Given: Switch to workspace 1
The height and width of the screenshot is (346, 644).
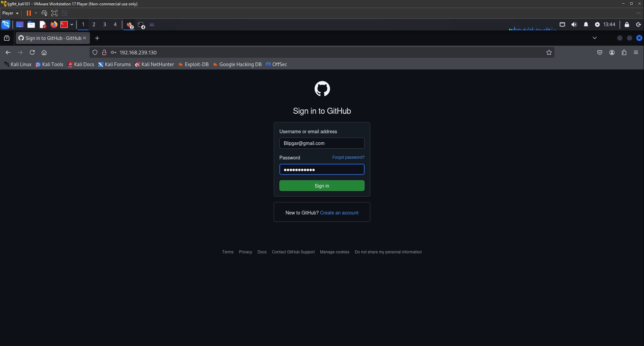Looking at the screenshot, I should (x=83, y=24).
